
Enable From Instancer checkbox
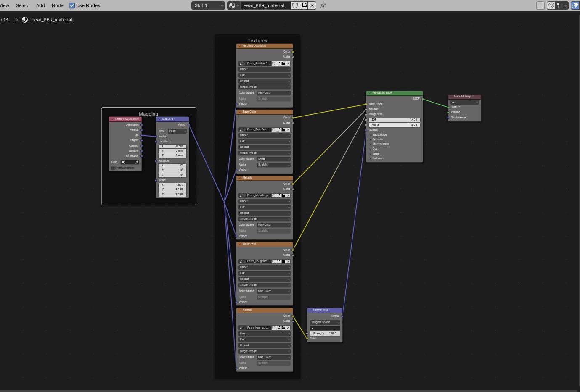point(113,168)
